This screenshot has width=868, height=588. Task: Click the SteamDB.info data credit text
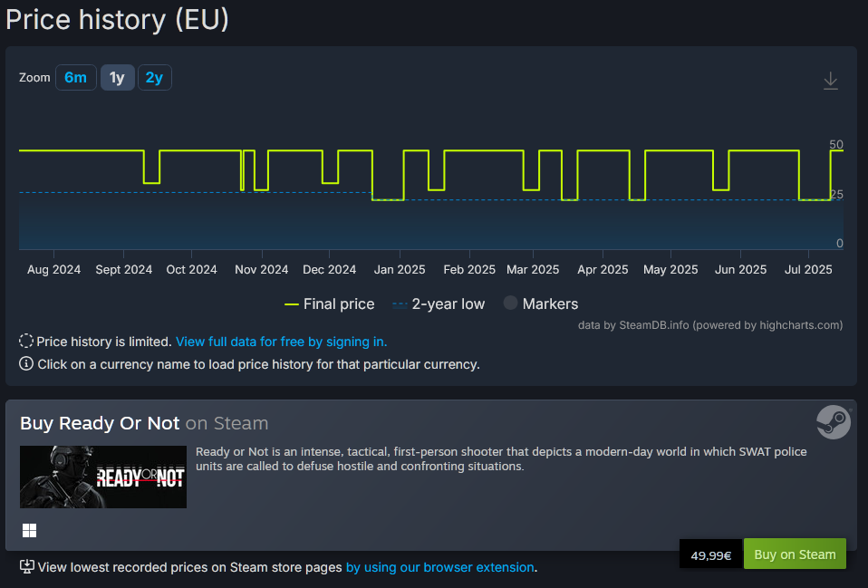[x=710, y=325]
